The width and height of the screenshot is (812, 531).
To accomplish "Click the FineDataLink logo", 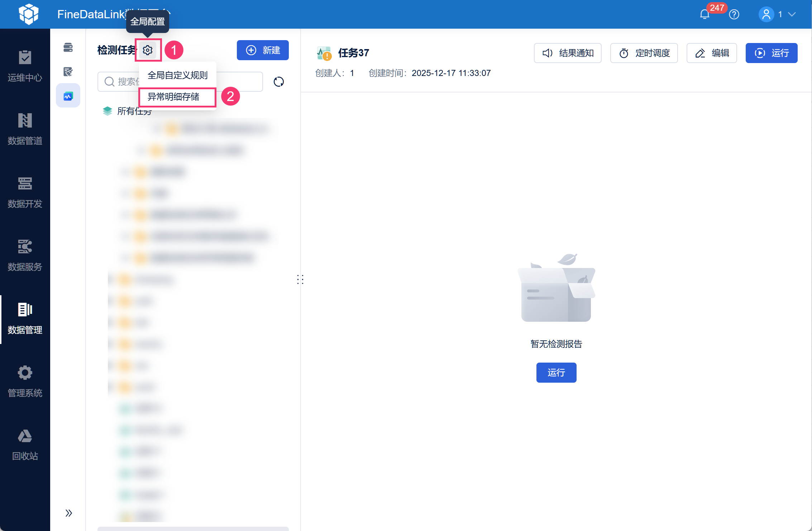I will coord(29,14).
